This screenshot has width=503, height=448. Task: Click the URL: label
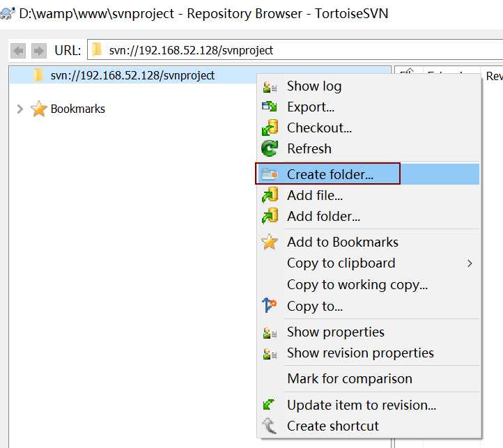[68, 50]
